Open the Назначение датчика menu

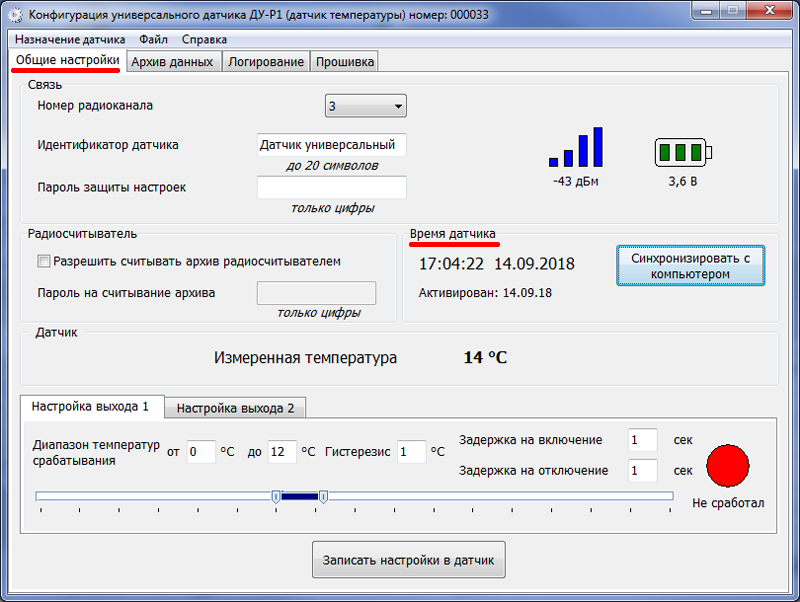pos(70,39)
